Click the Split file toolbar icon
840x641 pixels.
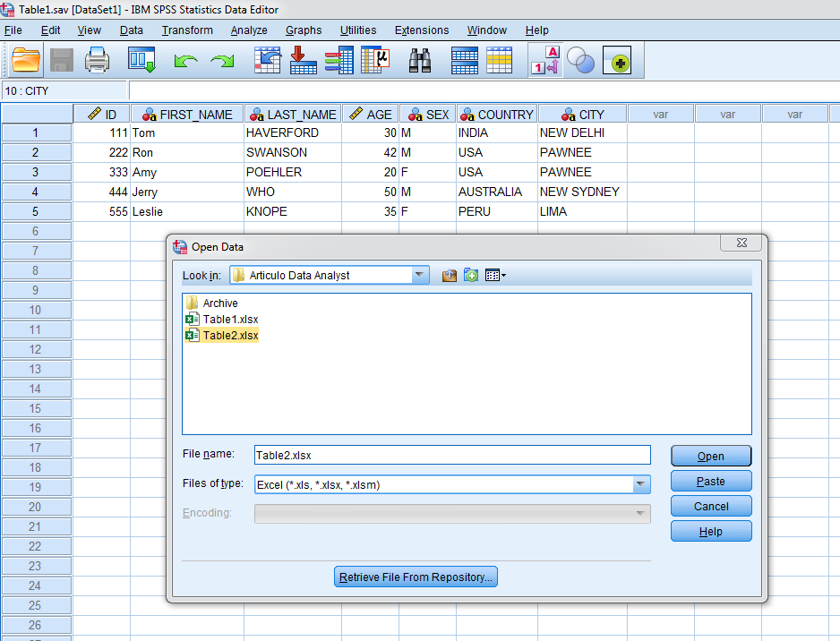click(465, 60)
